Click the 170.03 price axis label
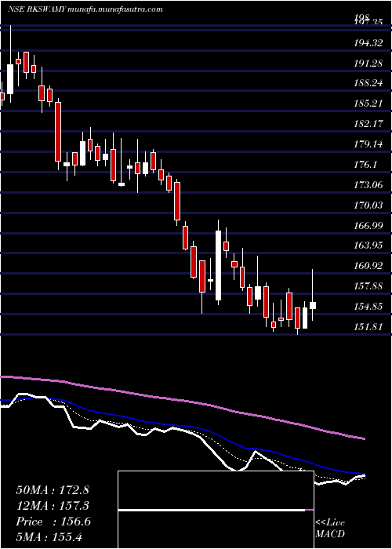 click(x=368, y=205)
